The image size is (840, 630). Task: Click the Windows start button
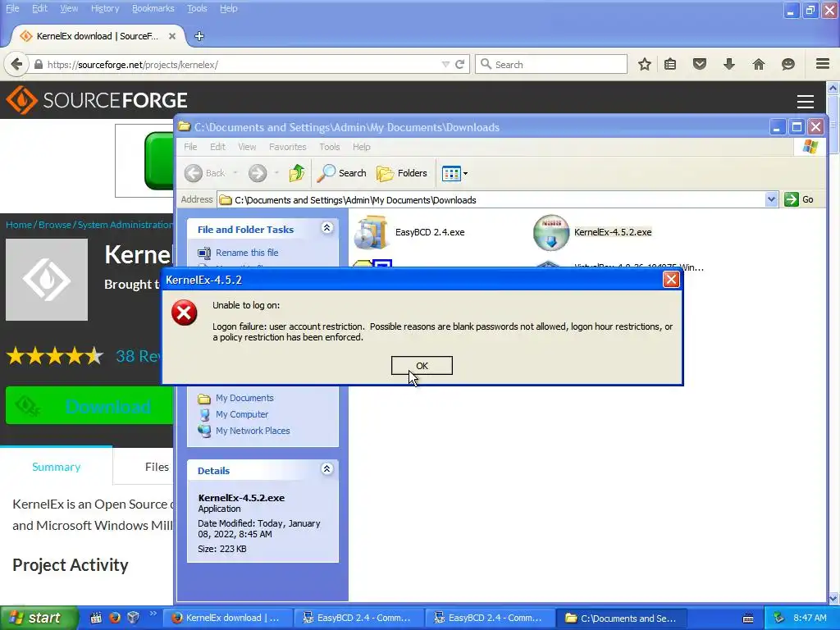tap(39, 618)
